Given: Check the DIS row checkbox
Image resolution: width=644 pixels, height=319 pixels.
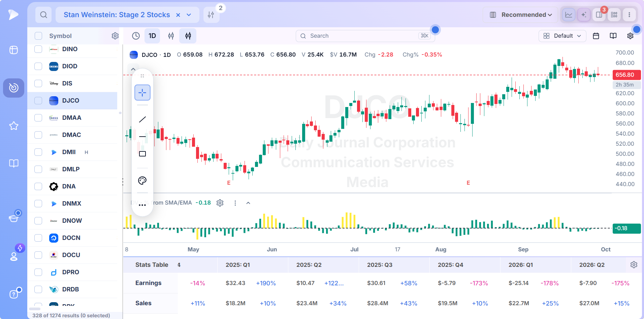Looking at the screenshot, I should coord(38,83).
